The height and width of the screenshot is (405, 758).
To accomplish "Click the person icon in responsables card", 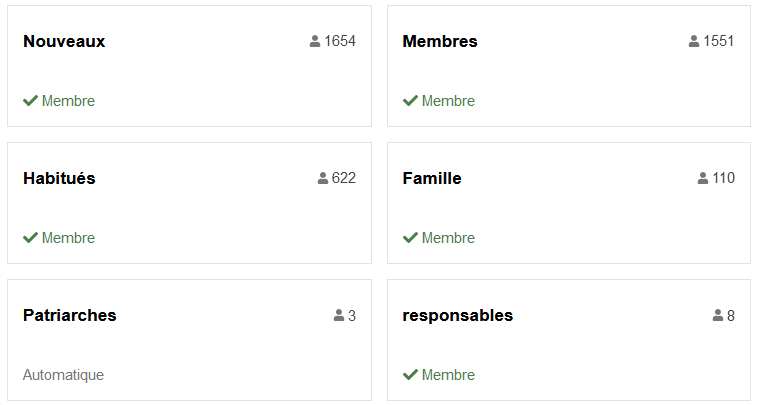I will coord(717,316).
